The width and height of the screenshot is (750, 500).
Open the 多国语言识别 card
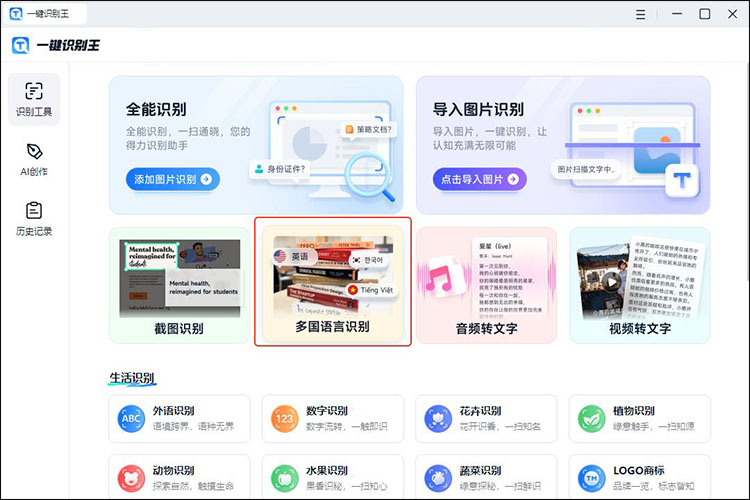point(333,283)
